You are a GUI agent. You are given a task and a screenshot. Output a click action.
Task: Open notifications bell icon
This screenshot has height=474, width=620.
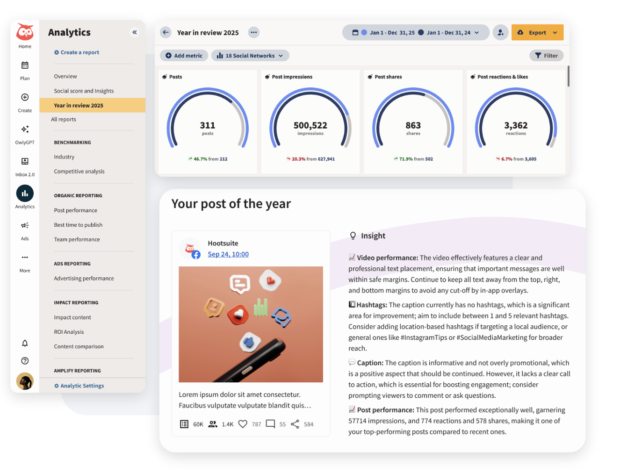click(x=25, y=343)
